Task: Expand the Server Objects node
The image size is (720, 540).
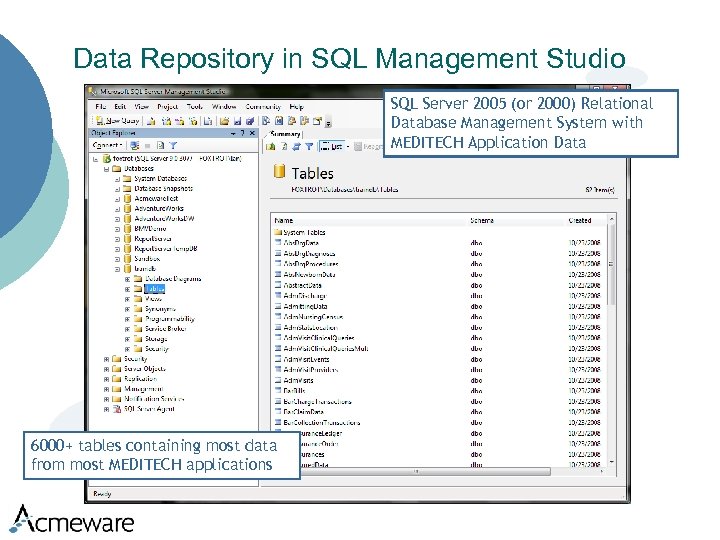Action: click(106, 369)
